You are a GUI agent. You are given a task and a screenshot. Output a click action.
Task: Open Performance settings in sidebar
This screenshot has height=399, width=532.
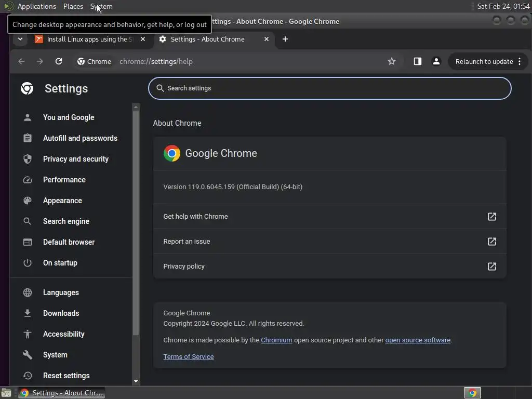pyautogui.click(x=64, y=180)
